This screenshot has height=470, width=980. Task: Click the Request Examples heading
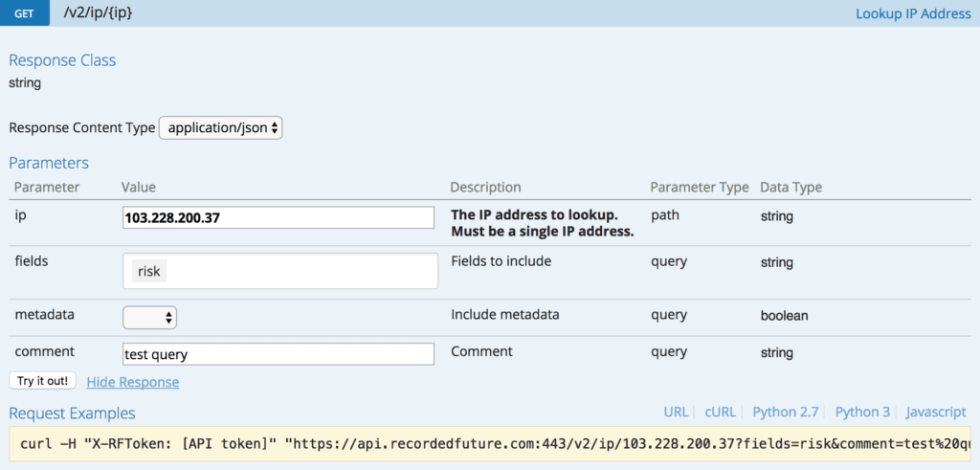72,414
